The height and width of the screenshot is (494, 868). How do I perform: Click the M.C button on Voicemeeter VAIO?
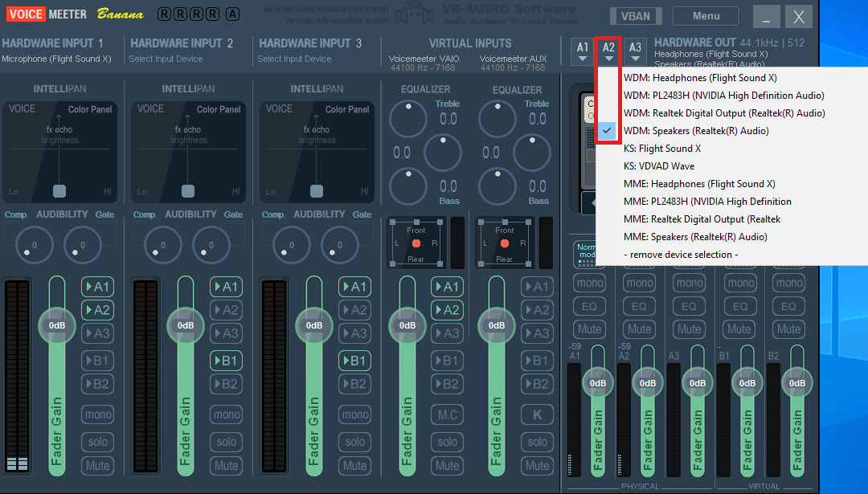[448, 414]
